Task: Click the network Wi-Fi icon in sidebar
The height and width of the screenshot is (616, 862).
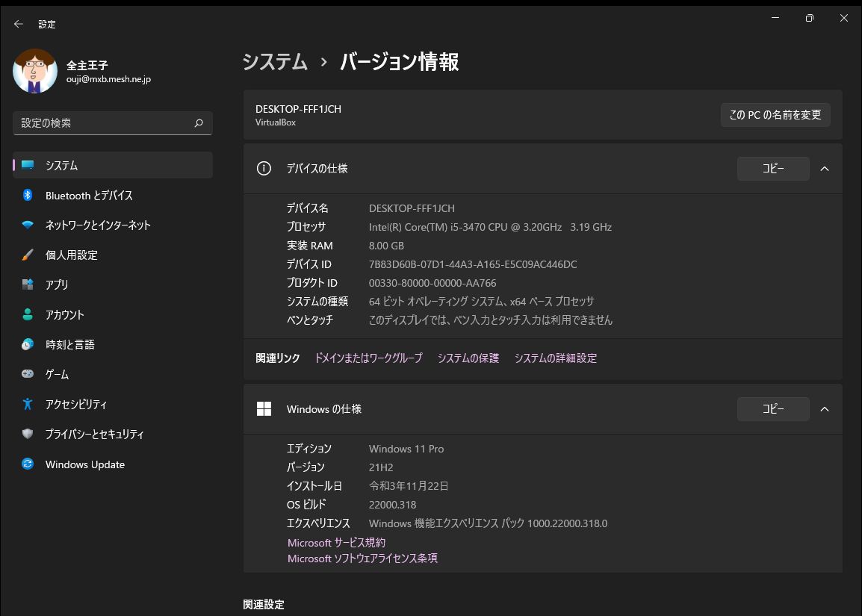Action: tap(28, 225)
